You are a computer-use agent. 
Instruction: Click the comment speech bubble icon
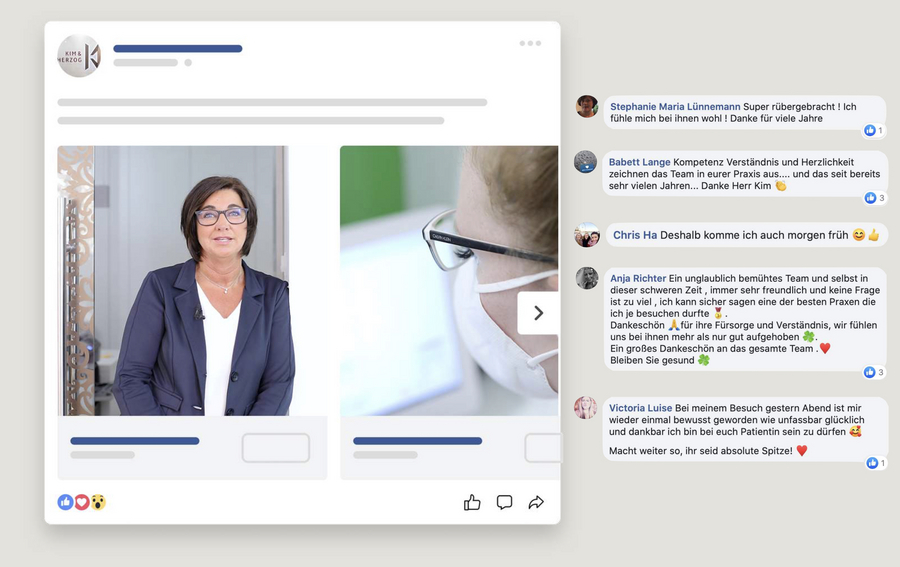(505, 502)
